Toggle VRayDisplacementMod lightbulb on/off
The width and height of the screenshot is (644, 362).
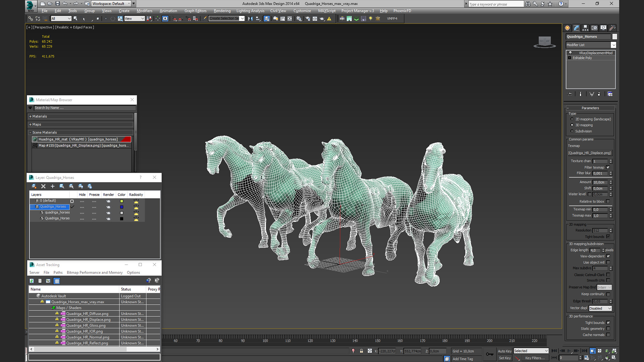pos(570,53)
